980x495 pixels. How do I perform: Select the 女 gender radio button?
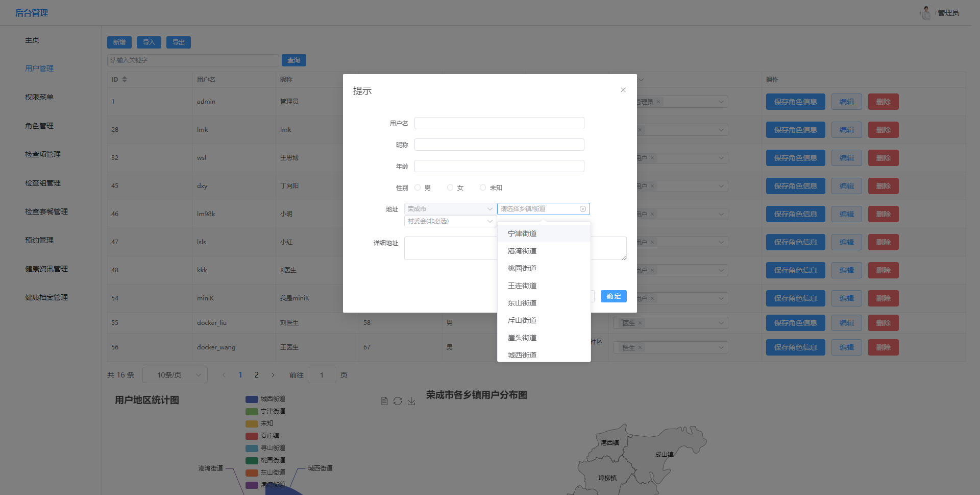[x=450, y=187]
